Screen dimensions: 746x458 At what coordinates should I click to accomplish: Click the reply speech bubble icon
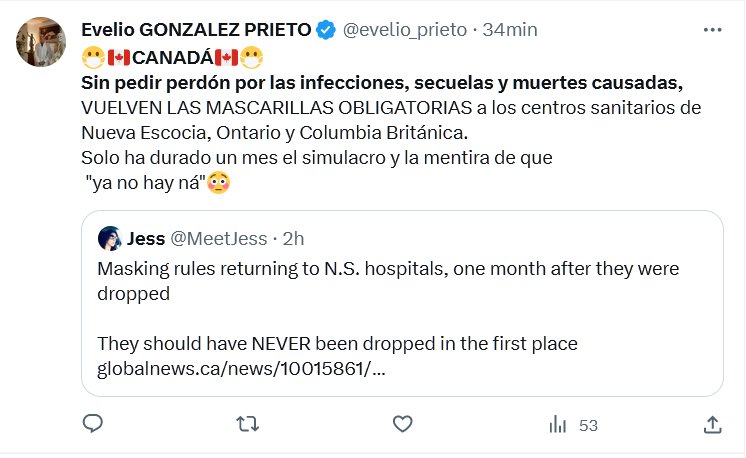pos(93,424)
